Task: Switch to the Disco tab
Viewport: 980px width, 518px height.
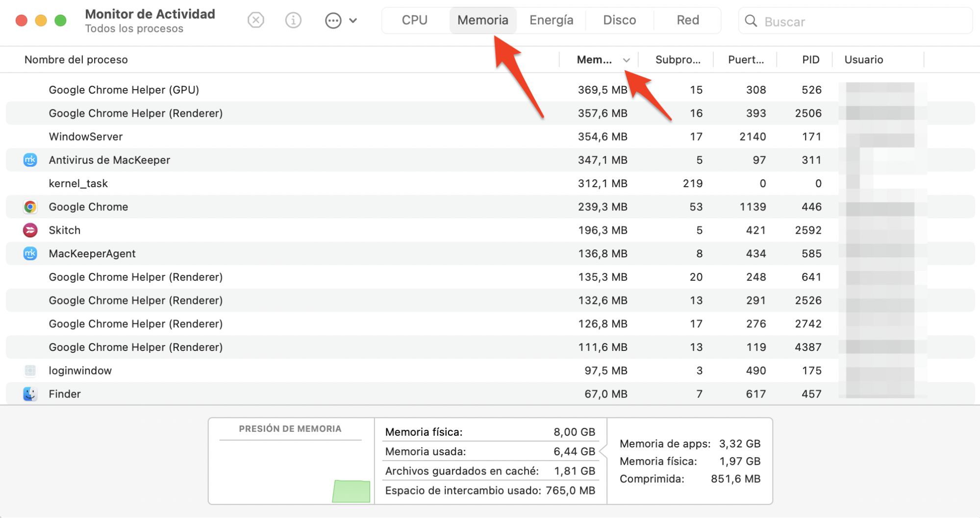Action: click(619, 20)
